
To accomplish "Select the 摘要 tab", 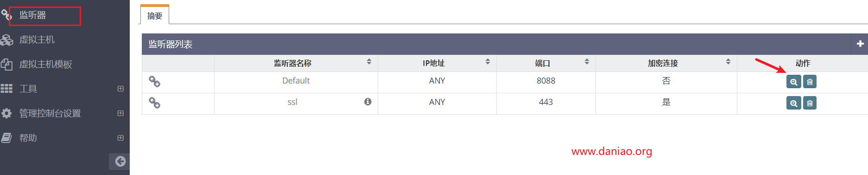I will click(155, 15).
